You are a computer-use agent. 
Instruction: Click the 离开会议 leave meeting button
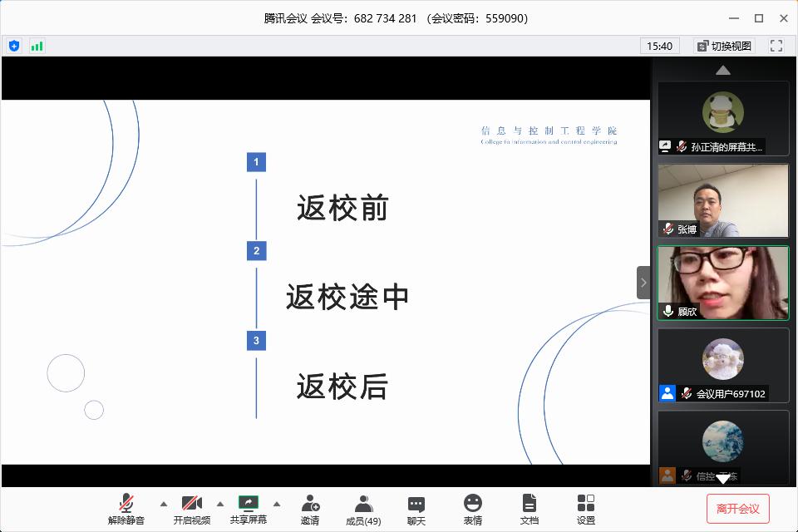pyautogui.click(x=738, y=509)
